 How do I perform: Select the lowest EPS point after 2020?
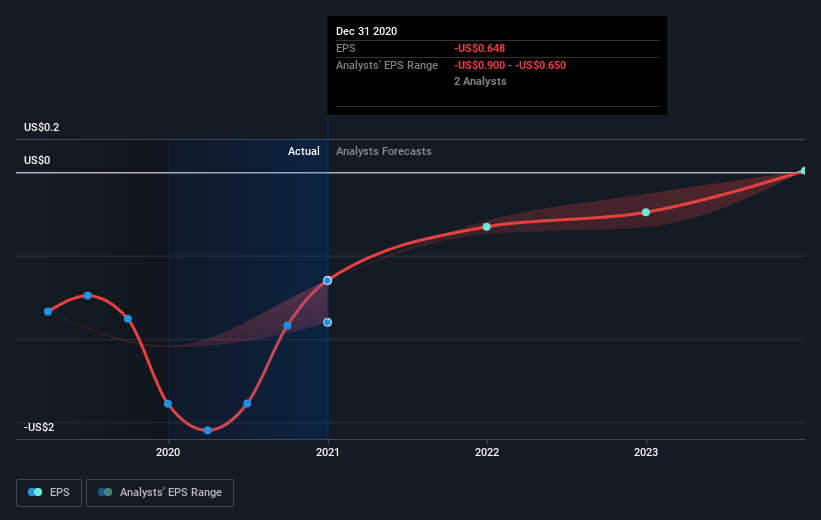[x=207, y=430]
